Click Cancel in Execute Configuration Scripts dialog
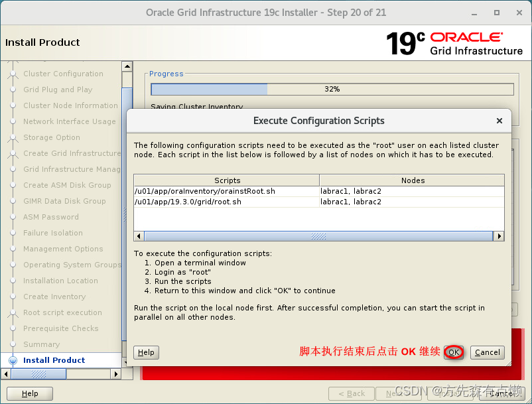The width and height of the screenshot is (532, 404). 487,352
